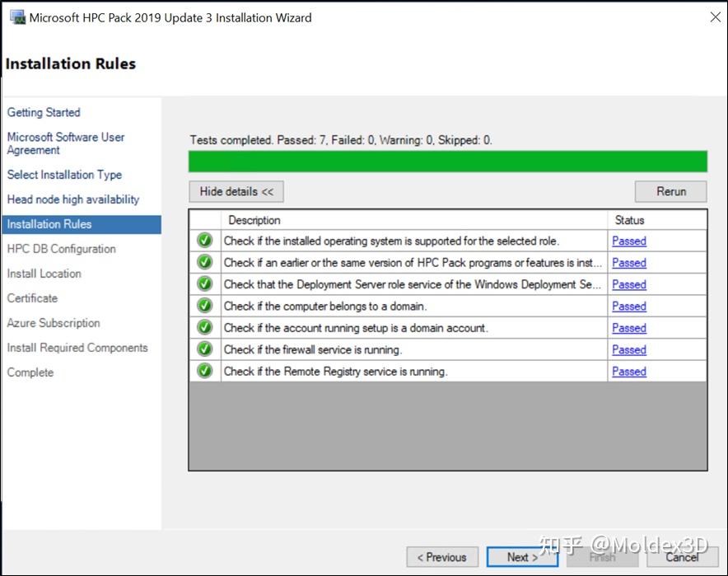Click green check icon for earlier version rule
This screenshot has height=576, width=728.
coord(205,262)
